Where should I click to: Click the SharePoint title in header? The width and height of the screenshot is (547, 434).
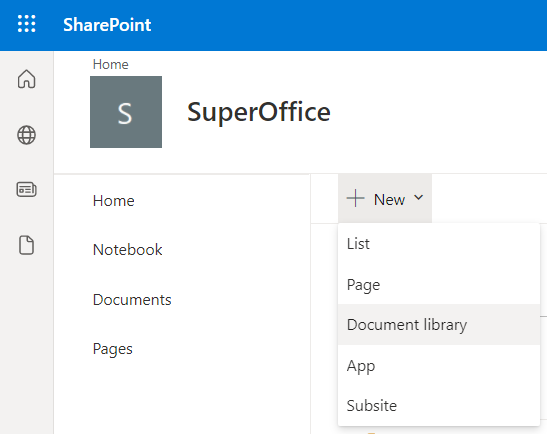(x=107, y=25)
